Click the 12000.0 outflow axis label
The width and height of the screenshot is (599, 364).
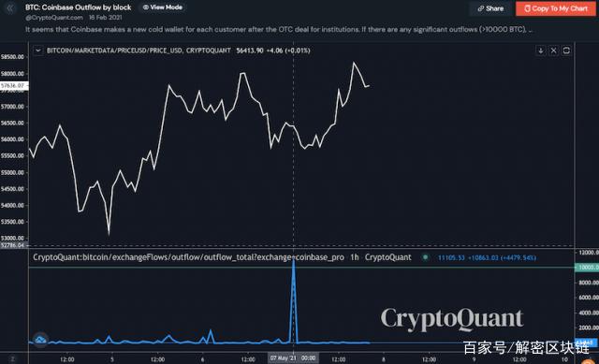coord(589,253)
